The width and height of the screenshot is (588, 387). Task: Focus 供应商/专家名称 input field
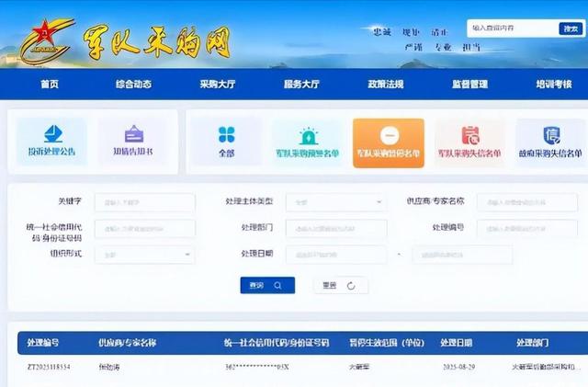click(527, 202)
